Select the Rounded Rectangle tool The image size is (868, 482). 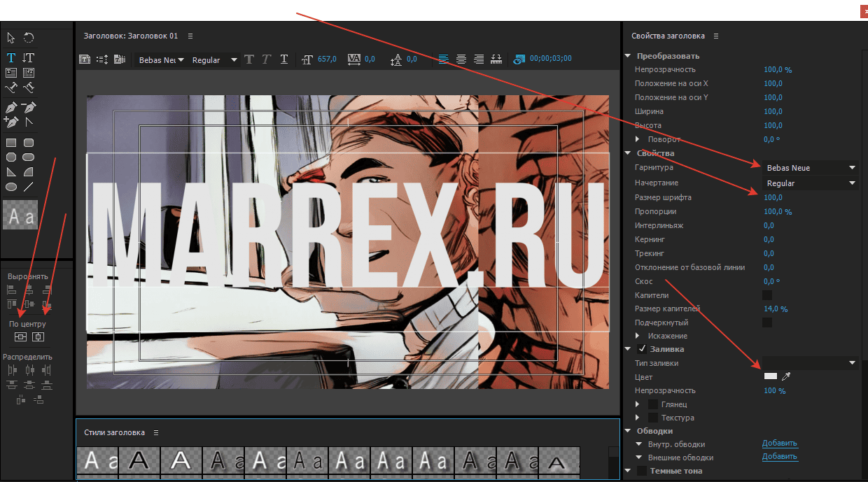[x=29, y=157]
